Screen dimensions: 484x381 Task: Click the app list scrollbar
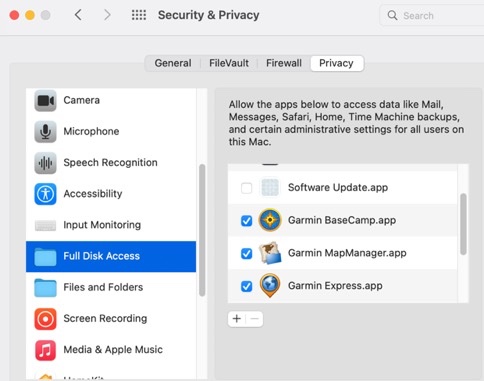coord(463,224)
